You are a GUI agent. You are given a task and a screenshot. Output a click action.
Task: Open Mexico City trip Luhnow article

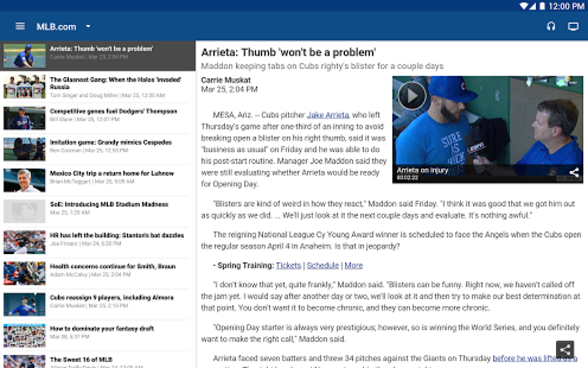pos(98,180)
